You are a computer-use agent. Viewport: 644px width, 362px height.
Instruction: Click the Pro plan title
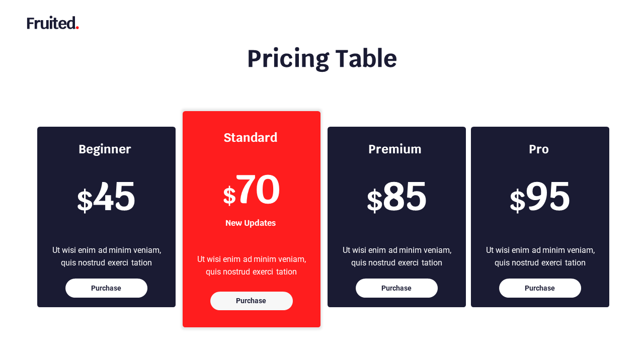(x=539, y=149)
